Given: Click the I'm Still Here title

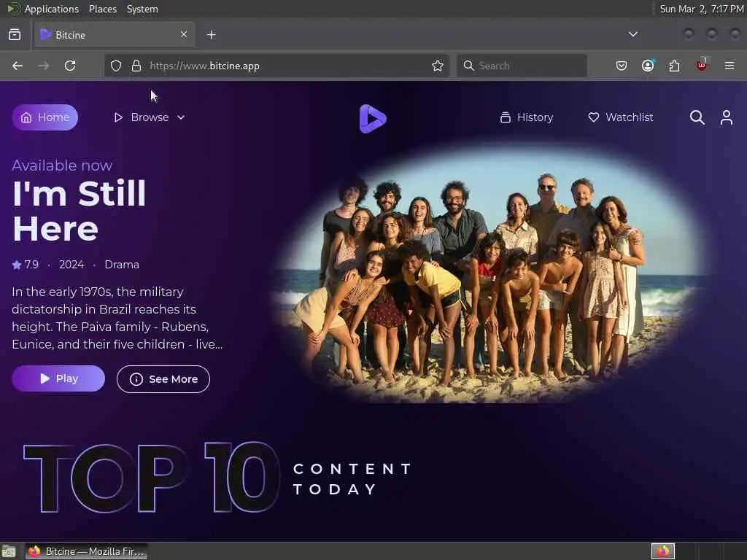Looking at the screenshot, I should click(79, 211).
